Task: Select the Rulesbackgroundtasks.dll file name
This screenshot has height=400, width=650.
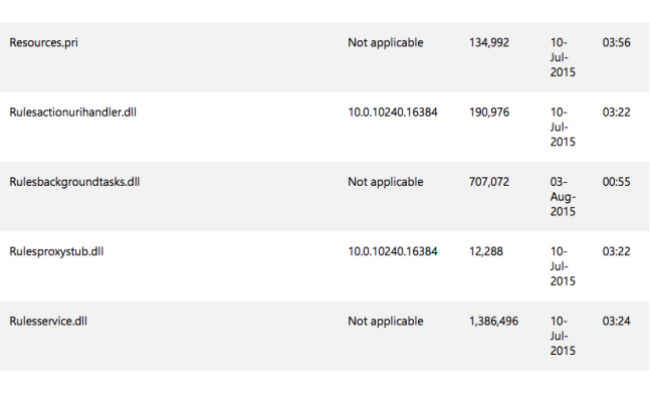Action: [75, 182]
